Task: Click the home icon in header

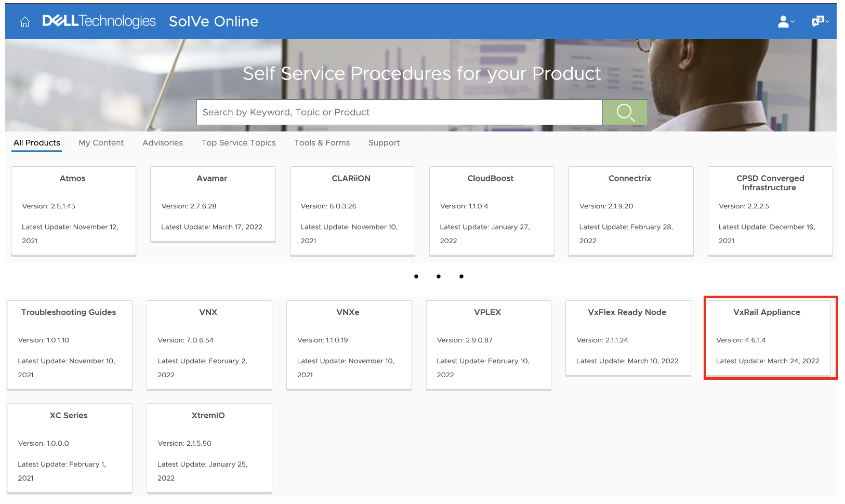Action: pos(24,22)
